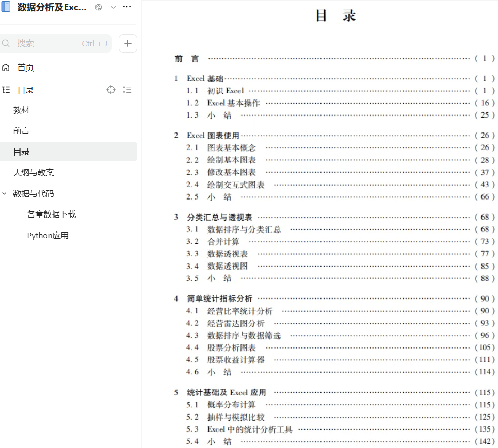Image resolution: width=498 pixels, height=448 pixels.
Task: Click page number (142) on last line
Action: [485, 441]
